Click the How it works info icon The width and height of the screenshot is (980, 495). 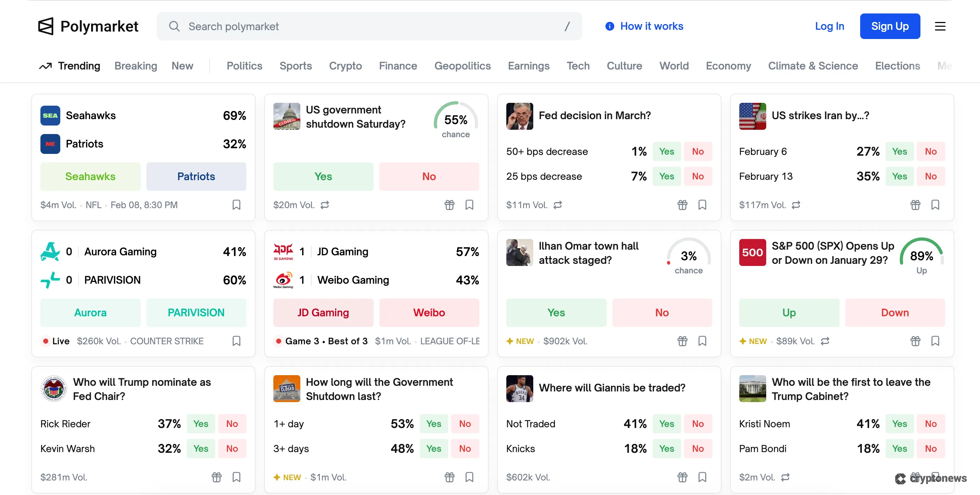click(609, 26)
